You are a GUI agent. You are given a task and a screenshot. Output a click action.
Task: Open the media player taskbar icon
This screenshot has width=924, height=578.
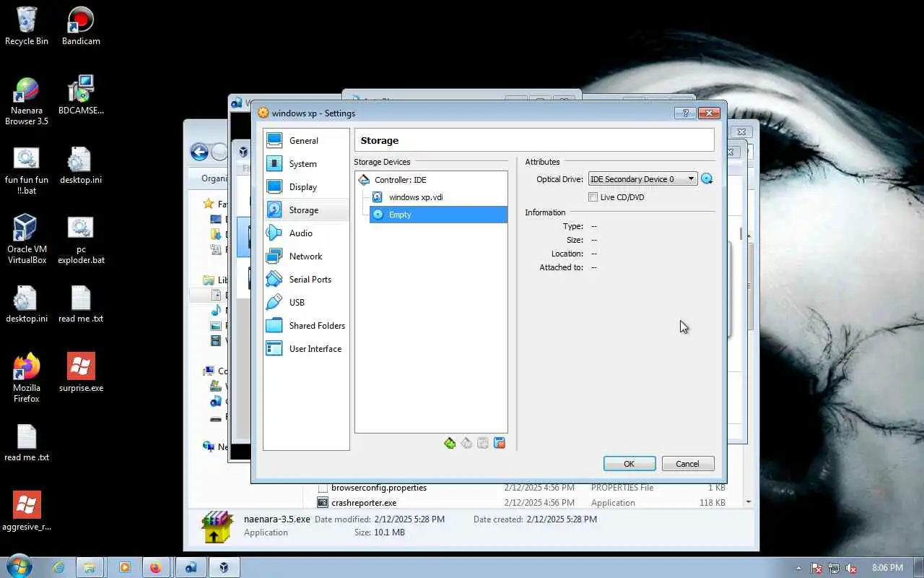click(x=124, y=568)
